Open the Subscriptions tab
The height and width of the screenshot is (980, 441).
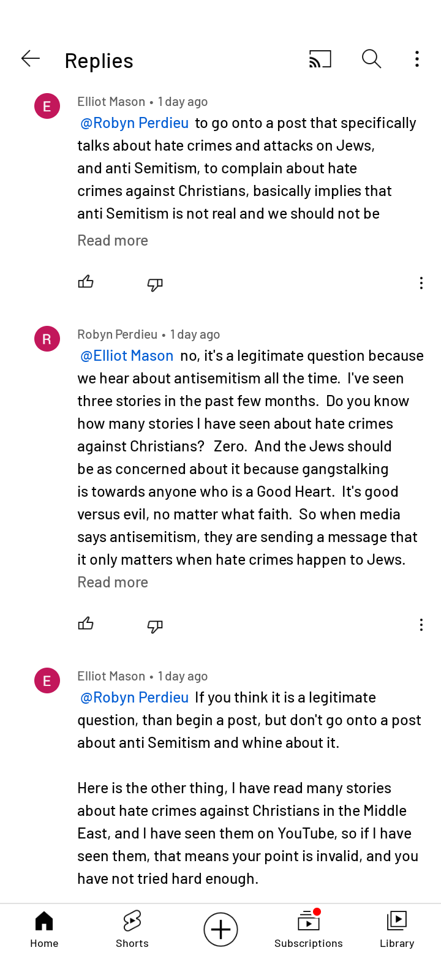pyautogui.click(x=309, y=929)
